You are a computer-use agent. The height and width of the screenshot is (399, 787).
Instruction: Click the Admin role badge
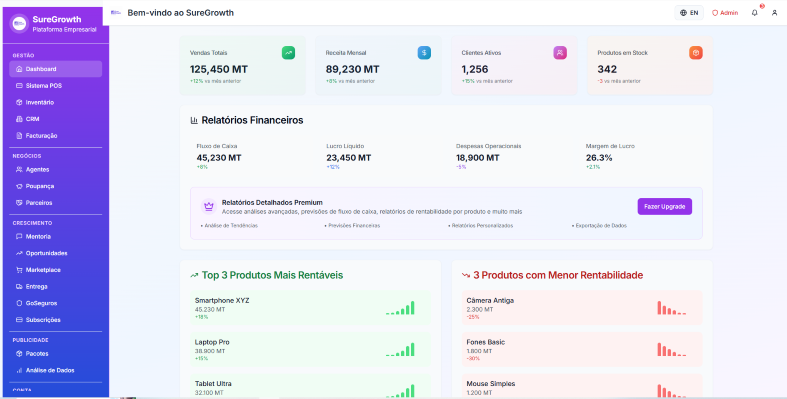[725, 13]
